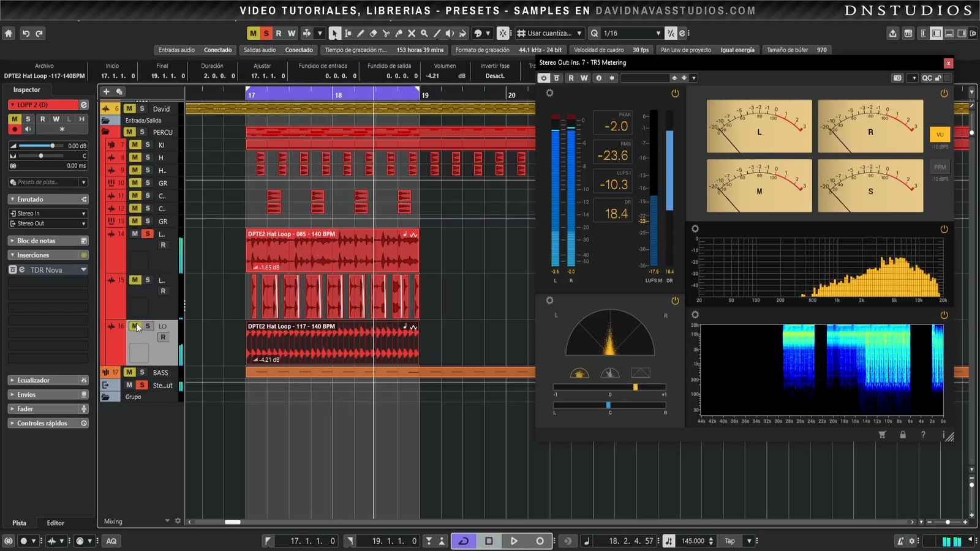Open the Pista tab
Image resolution: width=980 pixels, height=551 pixels.
(x=20, y=523)
